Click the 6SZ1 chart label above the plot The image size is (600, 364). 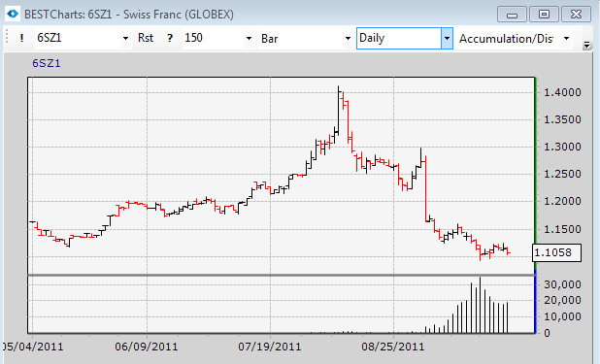tap(47, 63)
